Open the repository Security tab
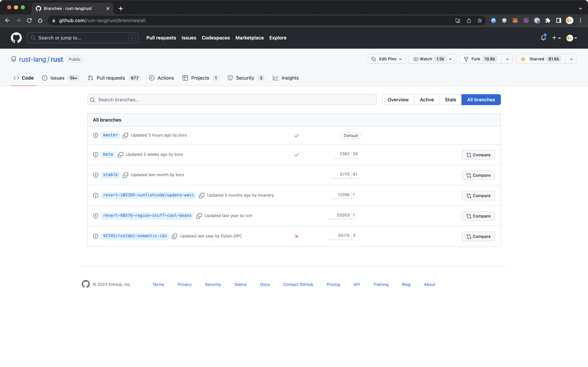 246,78
